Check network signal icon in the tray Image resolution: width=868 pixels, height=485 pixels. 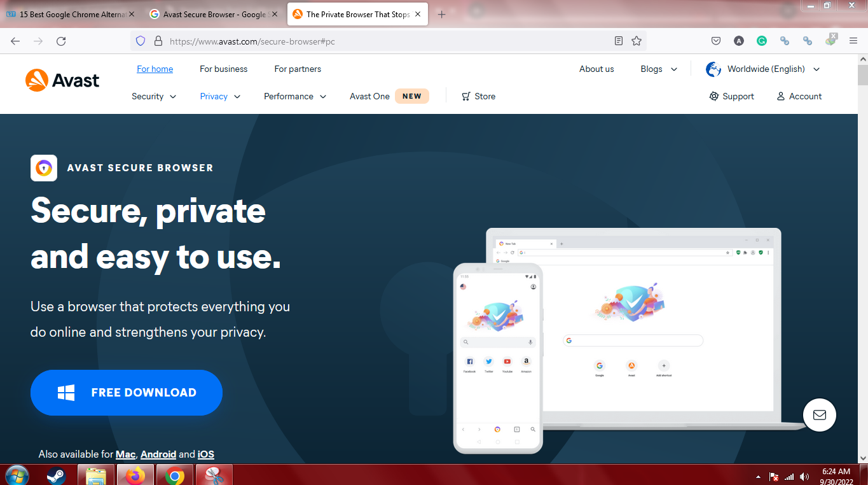(789, 476)
